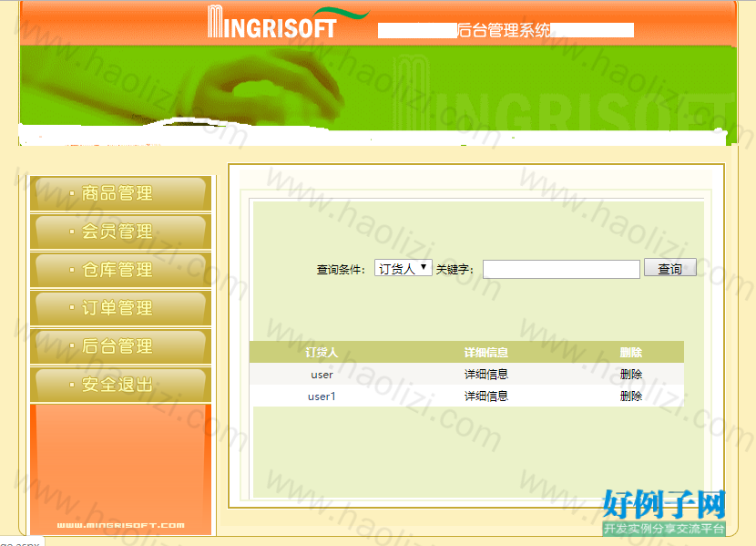Delete the order in the user1 row
The image size is (756, 546).
click(x=630, y=396)
